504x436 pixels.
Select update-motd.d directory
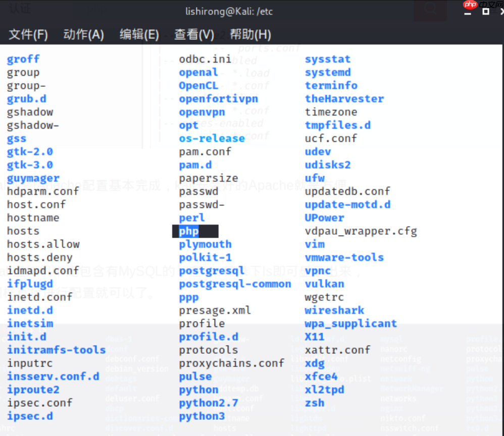347,205
